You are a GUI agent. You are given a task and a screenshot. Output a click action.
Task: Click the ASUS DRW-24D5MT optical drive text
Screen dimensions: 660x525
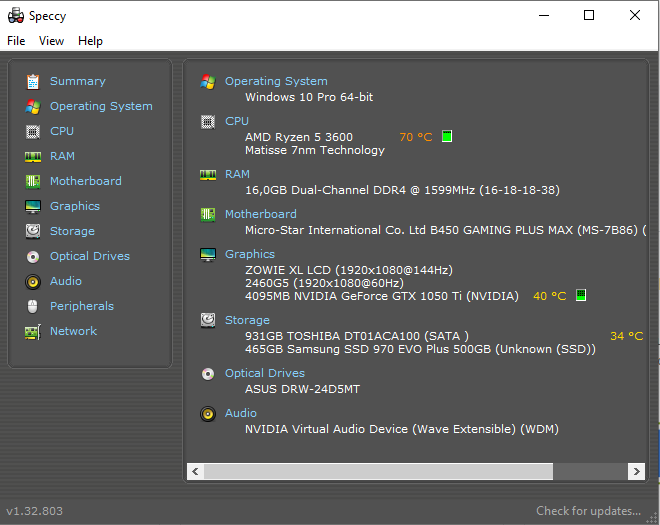pyautogui.click(x=303, y=389)
